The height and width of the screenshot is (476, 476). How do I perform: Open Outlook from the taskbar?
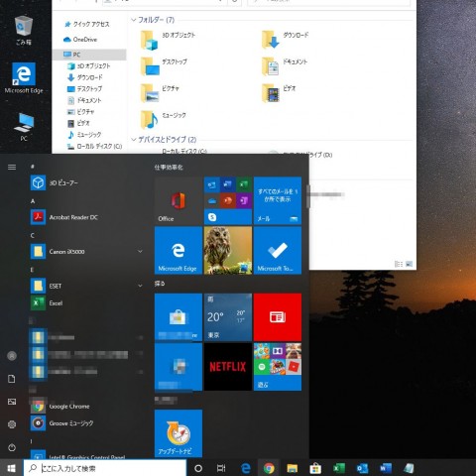(x=362, y=468)
